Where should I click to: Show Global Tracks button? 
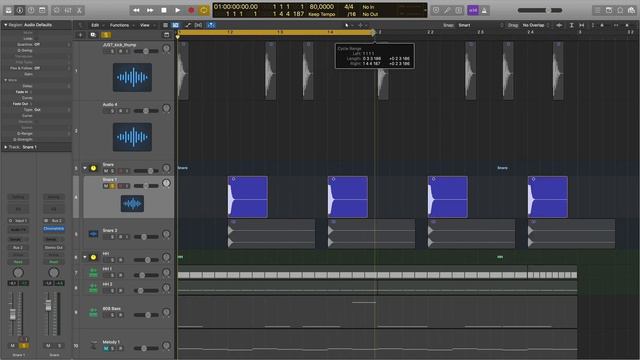(166, 35)
